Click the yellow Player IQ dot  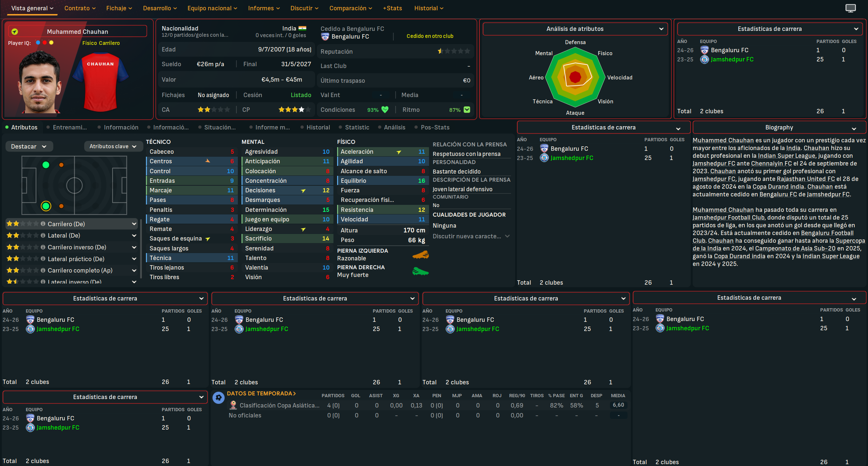(51, 43)
